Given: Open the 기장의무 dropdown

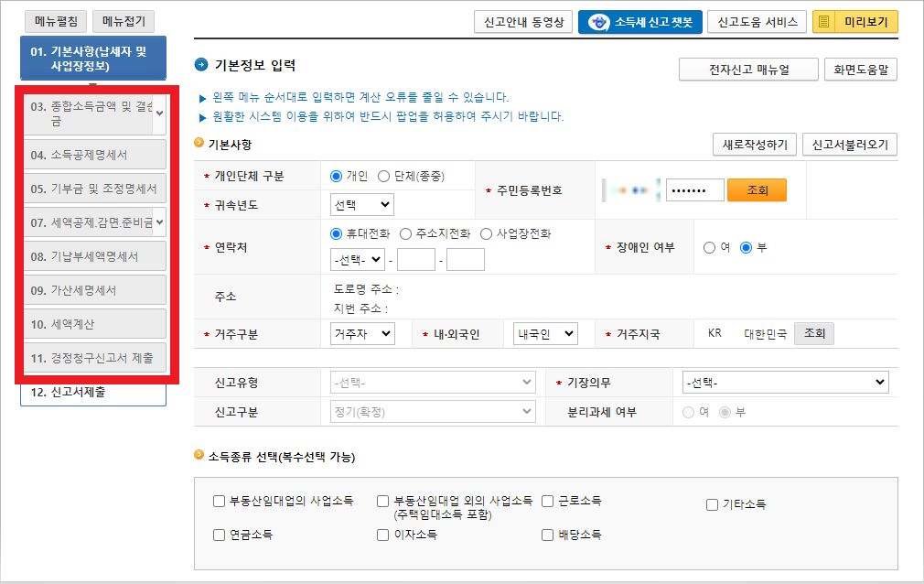Looking at the screenshot, I should 785,382.
